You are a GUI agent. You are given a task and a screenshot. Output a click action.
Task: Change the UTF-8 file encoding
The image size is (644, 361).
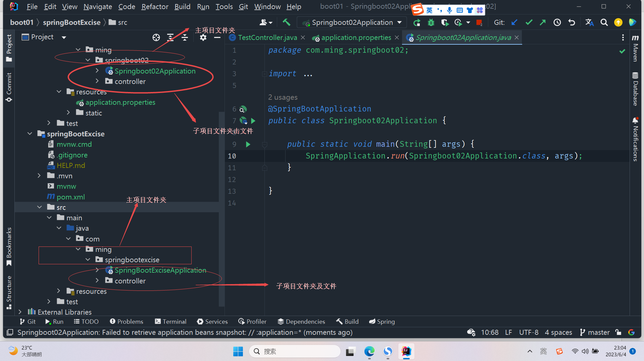pos(529,332)
